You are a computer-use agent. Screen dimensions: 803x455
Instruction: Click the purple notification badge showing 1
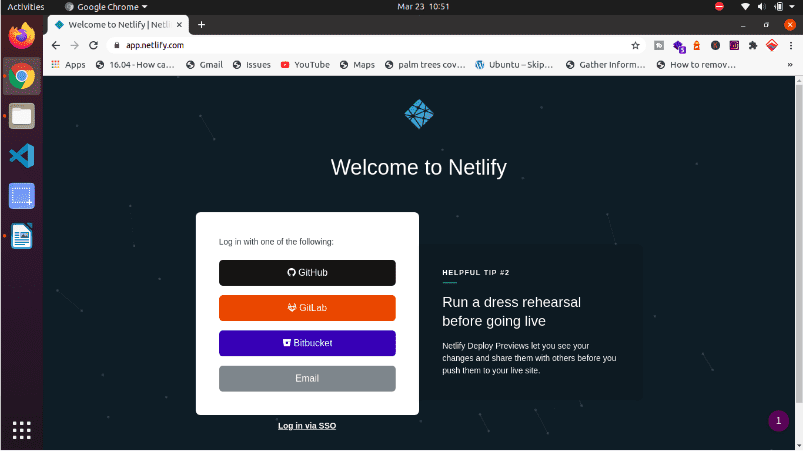point(778,422)
